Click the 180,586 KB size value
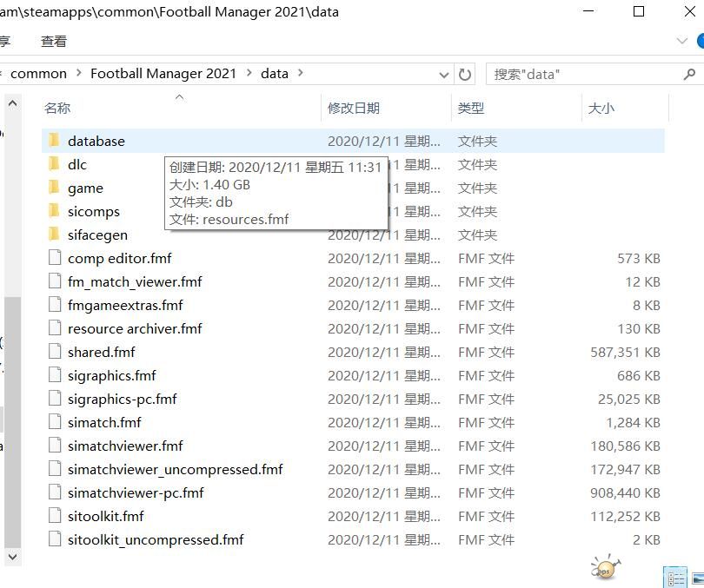The height and width of the screenshot is (588, 704). (625, 446)
